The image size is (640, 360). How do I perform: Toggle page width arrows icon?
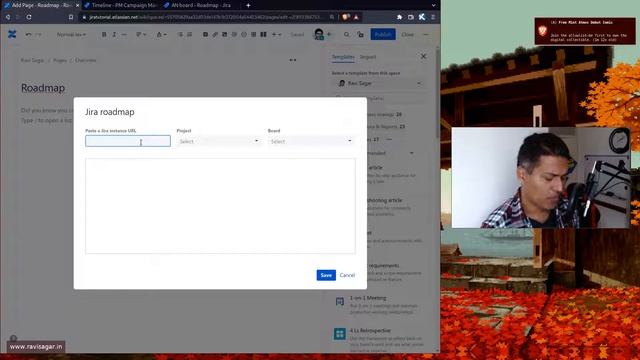click(293, 60)
